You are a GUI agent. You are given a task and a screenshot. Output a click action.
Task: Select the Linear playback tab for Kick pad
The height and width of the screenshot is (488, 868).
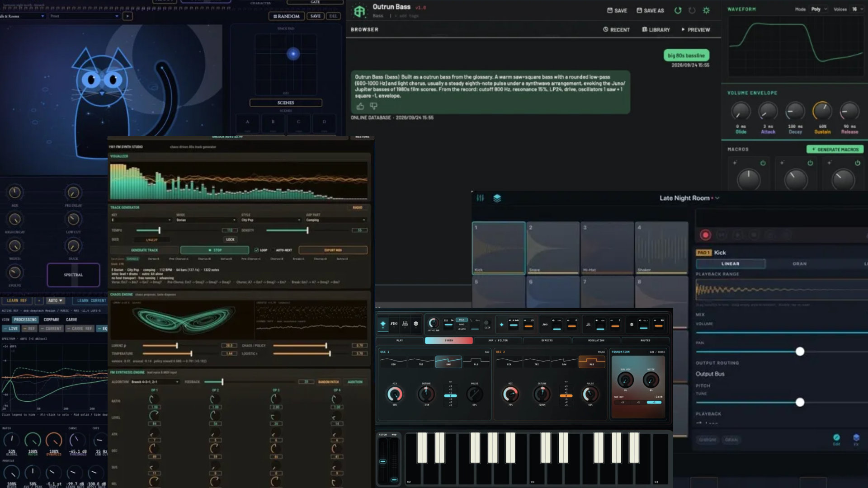[731, 263]
